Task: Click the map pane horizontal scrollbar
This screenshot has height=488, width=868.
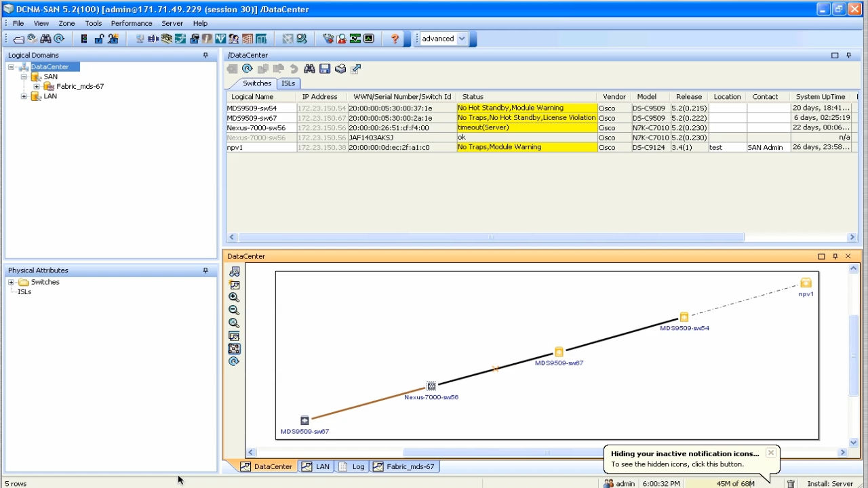Action: click(548, 452)
